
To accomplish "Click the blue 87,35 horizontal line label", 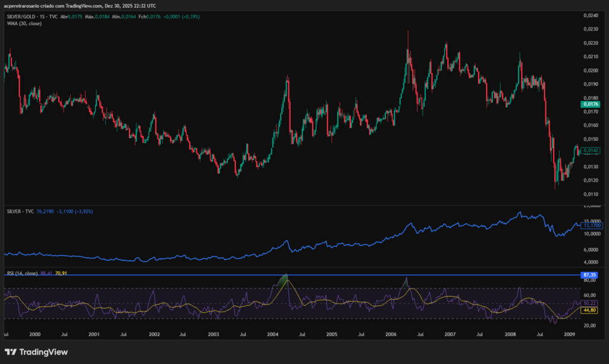I will [x=589, y=275].
